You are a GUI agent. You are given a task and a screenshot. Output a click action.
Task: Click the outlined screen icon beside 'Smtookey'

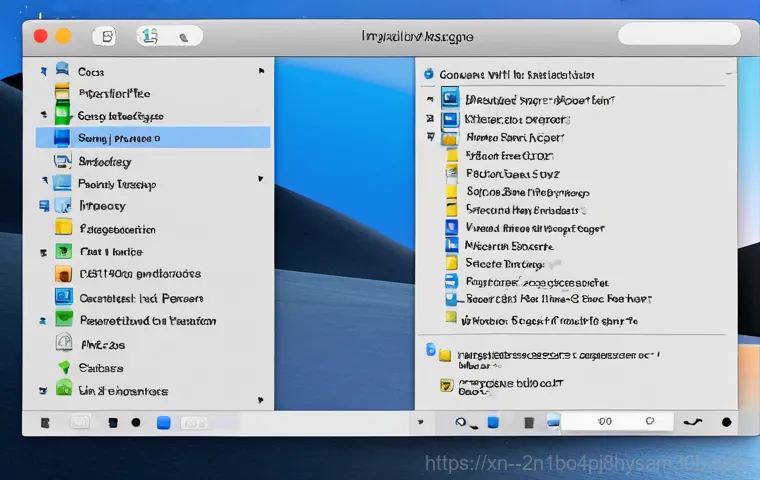tap(63, 161)
